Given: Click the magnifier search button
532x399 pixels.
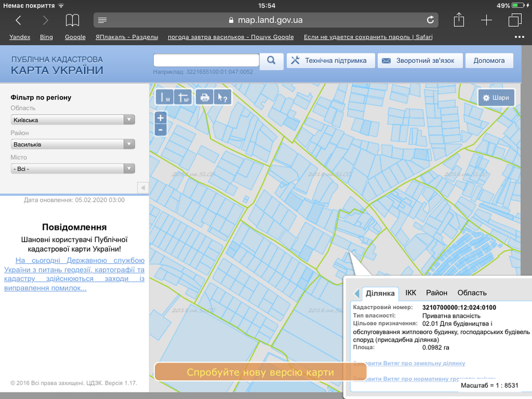Looking at the screenshot, I should (x=271, y=60).
